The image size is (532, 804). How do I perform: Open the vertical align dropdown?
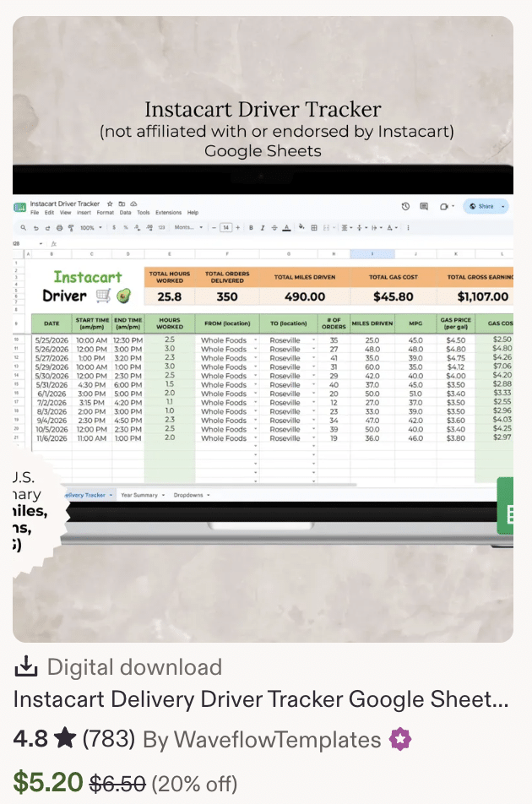click(361, 228)
